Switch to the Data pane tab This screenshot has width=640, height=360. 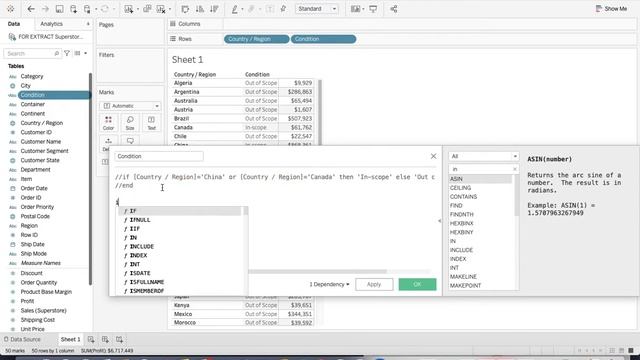pyautogui.click(x=14, y=24)
